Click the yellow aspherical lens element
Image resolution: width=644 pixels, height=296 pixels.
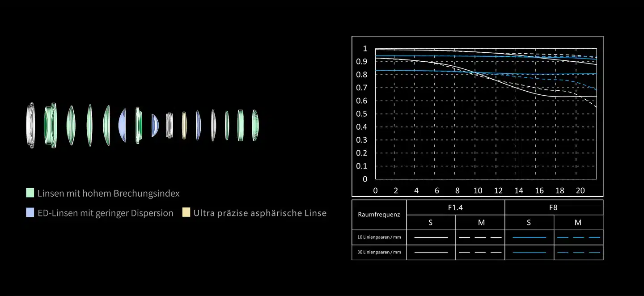[184, 126]
